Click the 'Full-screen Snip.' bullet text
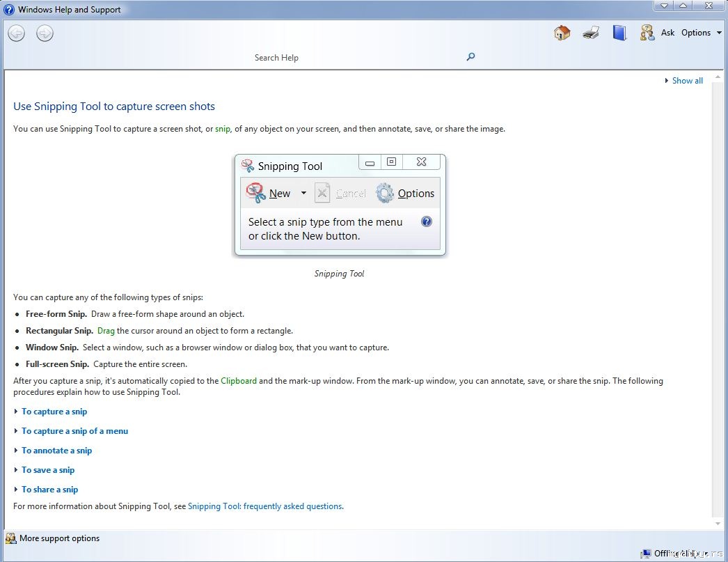 click(x=57, y=364)
